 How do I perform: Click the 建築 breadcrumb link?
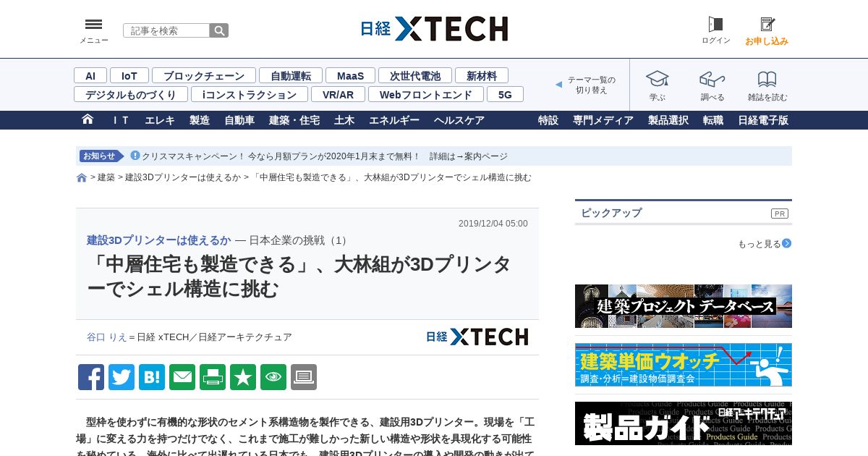[x=106, y=177]
